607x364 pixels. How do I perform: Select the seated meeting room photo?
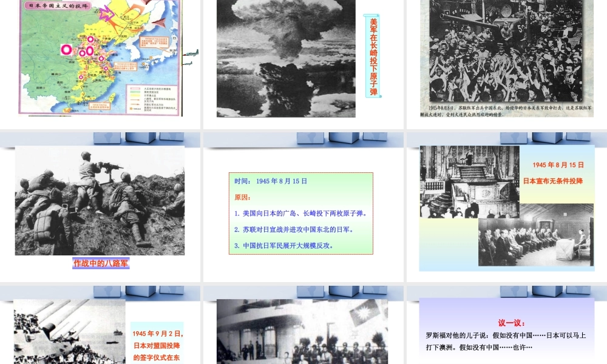[536, 235]
